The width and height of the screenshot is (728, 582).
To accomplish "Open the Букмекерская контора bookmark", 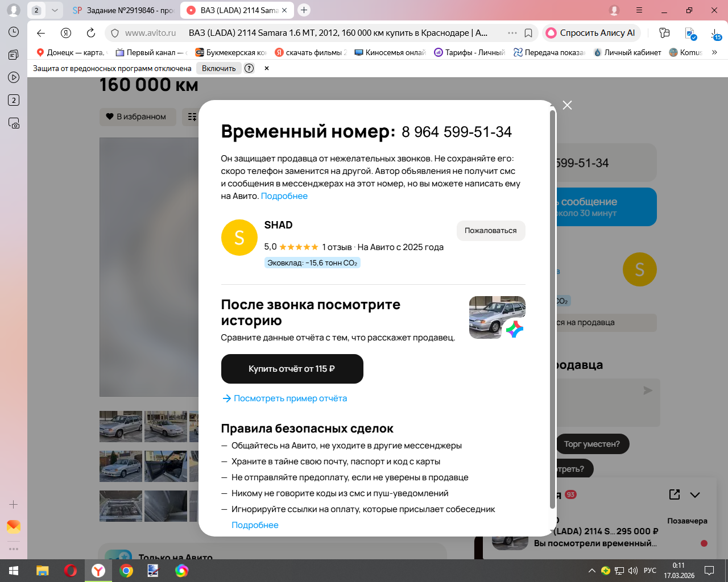I will click(231, 52).
